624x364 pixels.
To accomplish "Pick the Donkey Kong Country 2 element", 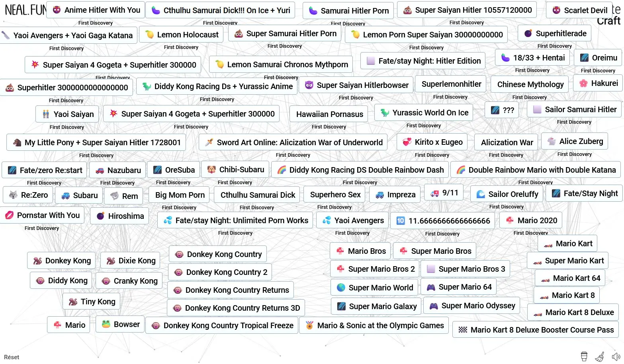I will pyautogui.click(x=220, y=272).
